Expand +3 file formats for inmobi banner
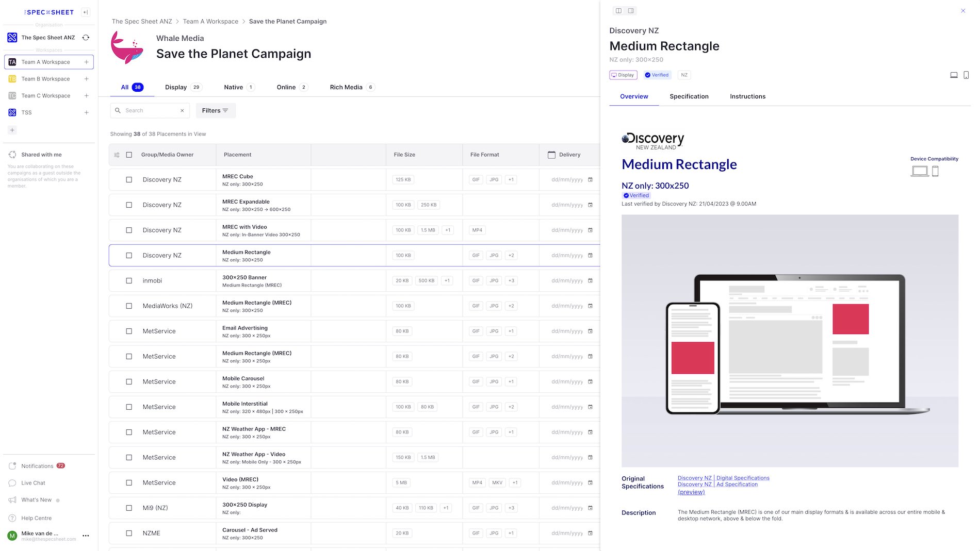980x551 pixels. (x=511, y=281)
